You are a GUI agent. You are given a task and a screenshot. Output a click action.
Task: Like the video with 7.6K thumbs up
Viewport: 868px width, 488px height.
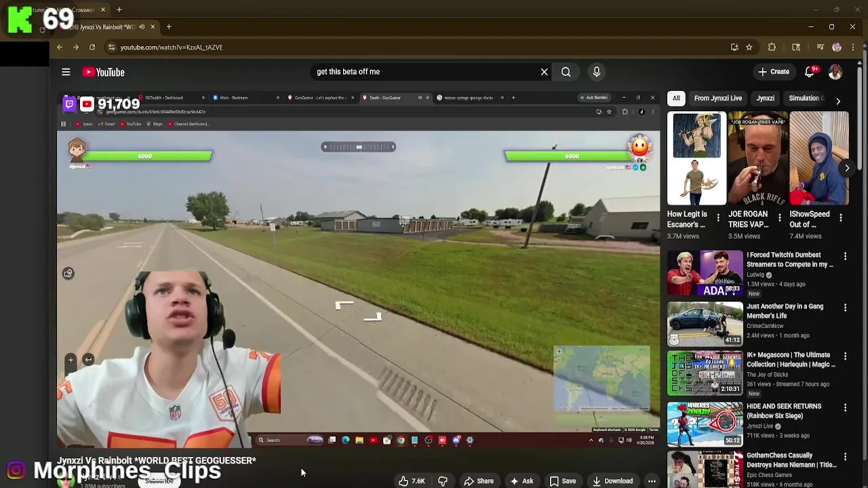coord(412,481)
